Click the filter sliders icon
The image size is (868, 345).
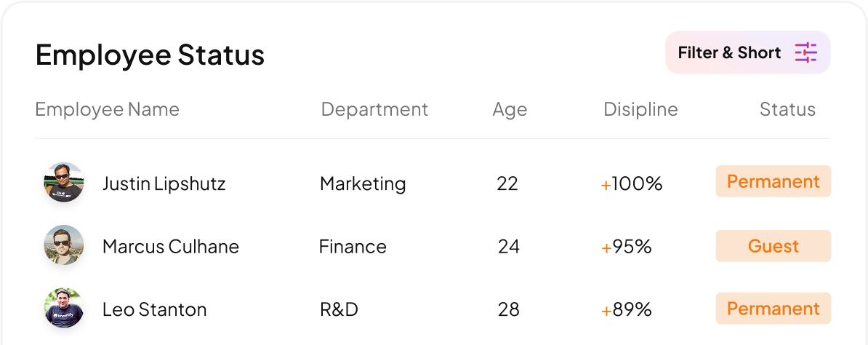[806, 52]
